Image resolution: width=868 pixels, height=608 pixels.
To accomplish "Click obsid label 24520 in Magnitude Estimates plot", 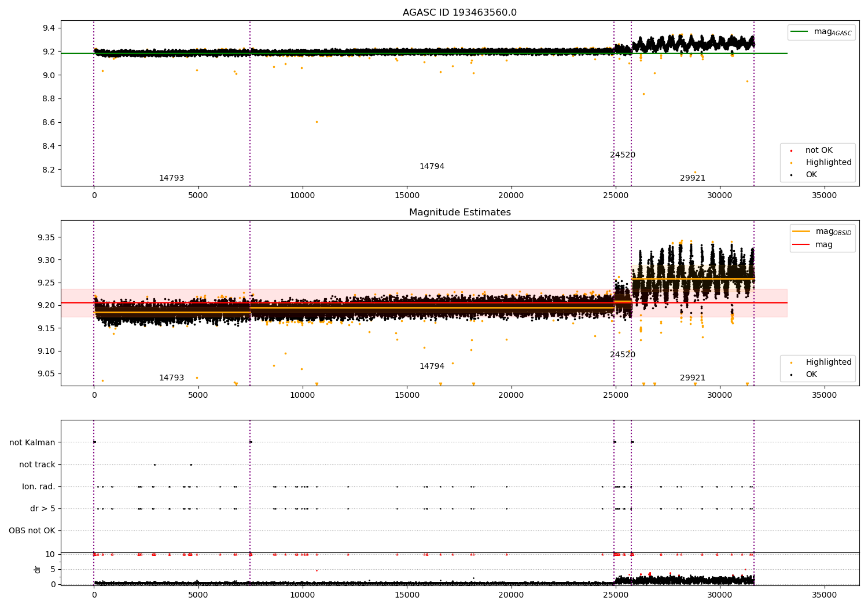I will 623,355.
